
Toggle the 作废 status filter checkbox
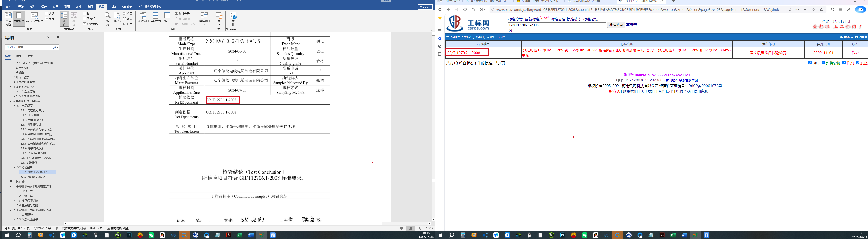tap(844, 63)
